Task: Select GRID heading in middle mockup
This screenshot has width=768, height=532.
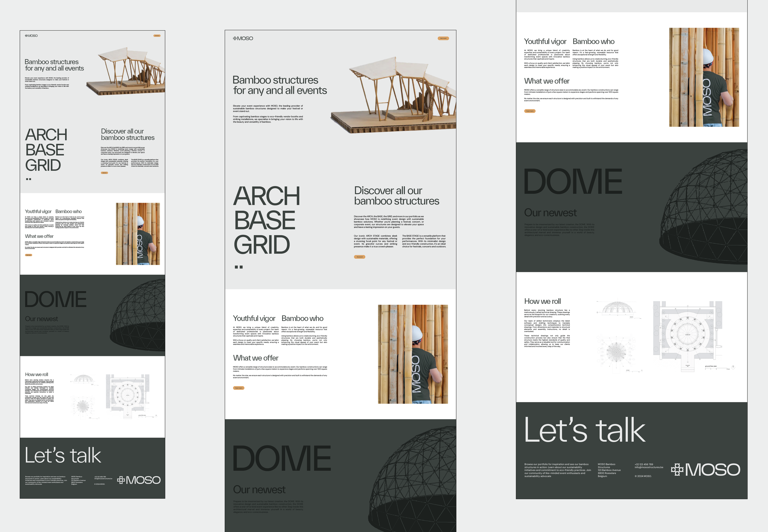Action: [262, 245]
